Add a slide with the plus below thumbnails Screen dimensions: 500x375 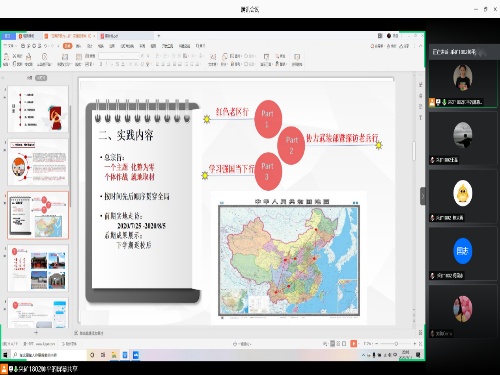(36, 332)
